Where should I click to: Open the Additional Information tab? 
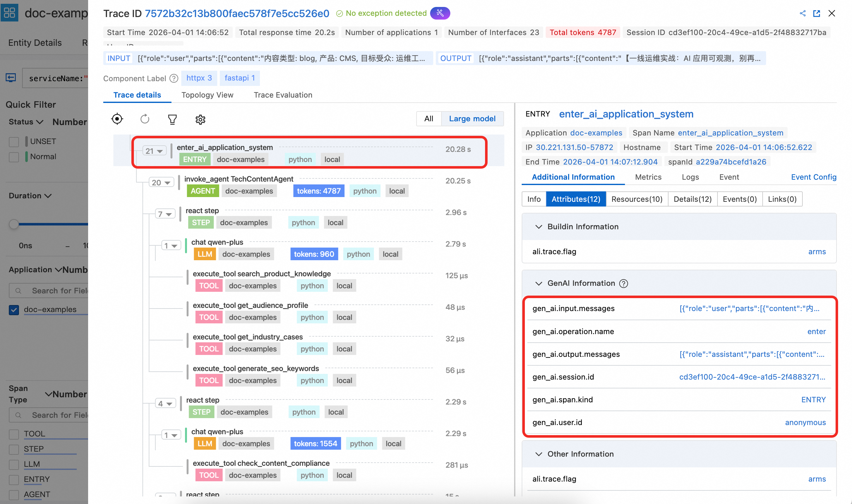coord(573,177)
